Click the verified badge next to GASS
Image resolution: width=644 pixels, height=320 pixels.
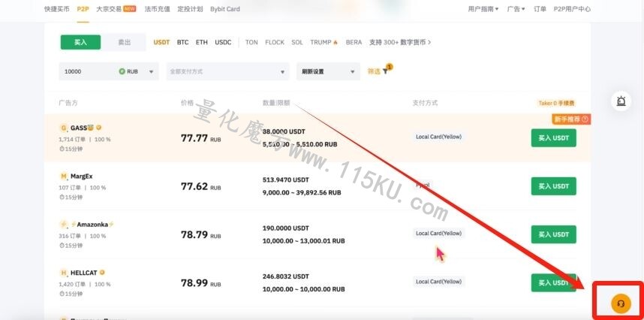pos(98,128)
